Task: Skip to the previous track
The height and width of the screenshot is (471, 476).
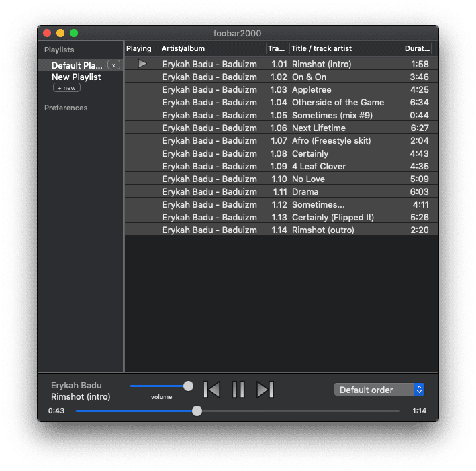Action: point(211,390)
